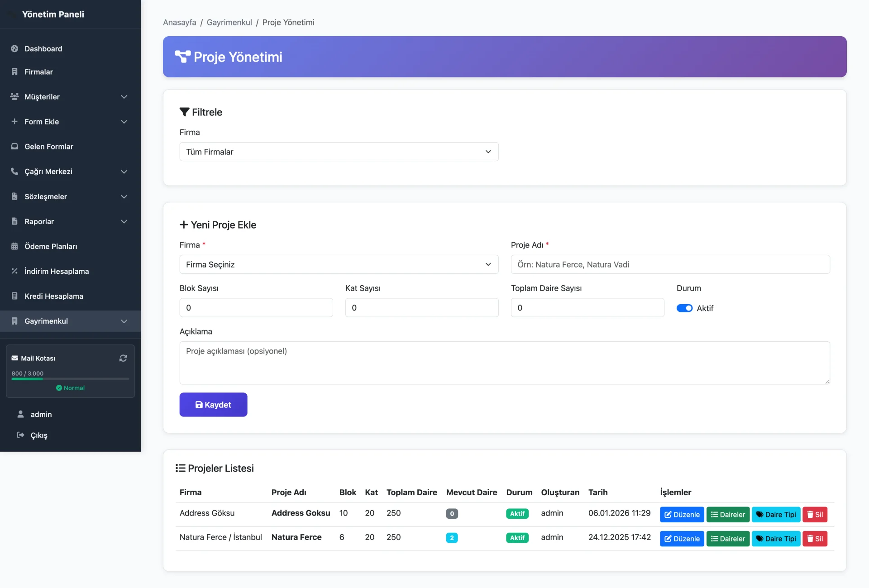Click the Mail Kotası refresh icon
The width and height of the screenshot is (869, 588).
[123, 358]
